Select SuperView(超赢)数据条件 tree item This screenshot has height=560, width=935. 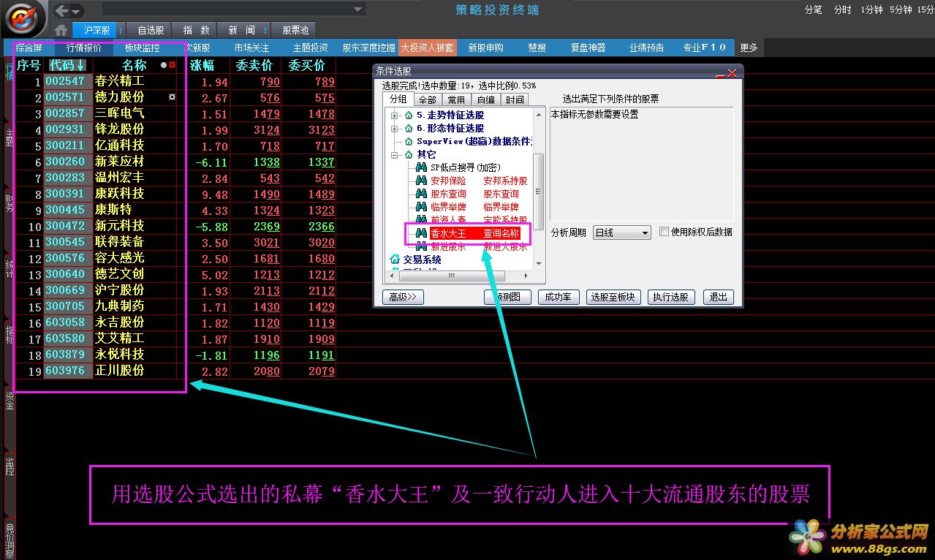point(474,142)
